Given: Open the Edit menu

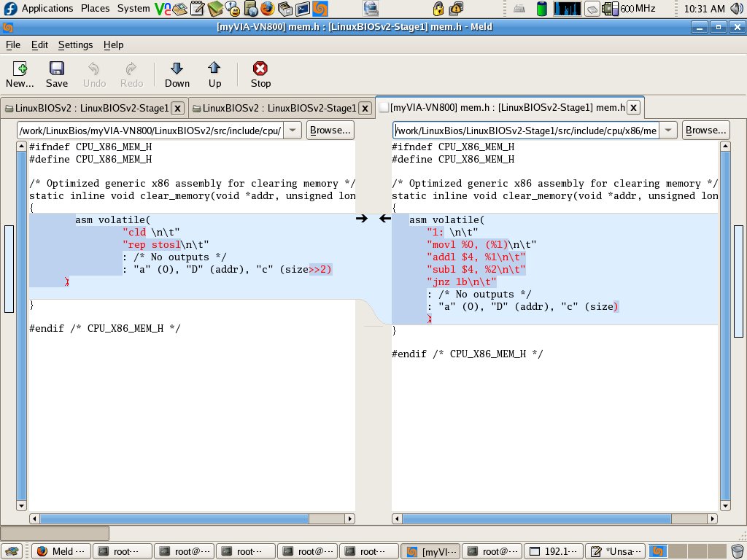Looking at the screenshot, I should [39, 44].
